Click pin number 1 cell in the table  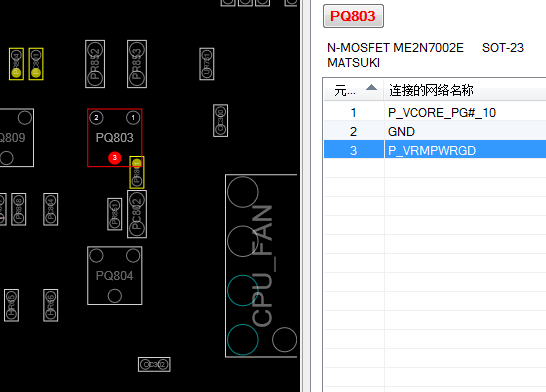pos(353,112)
